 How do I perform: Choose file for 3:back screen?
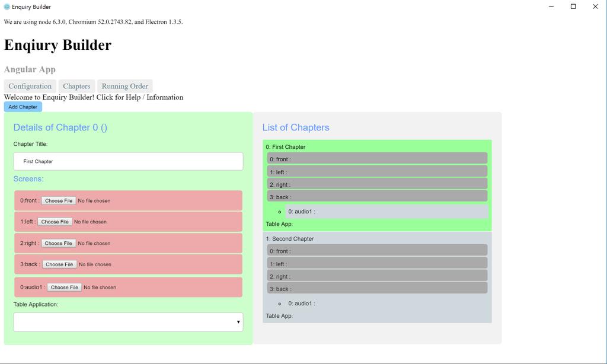[x=59, y=264]
